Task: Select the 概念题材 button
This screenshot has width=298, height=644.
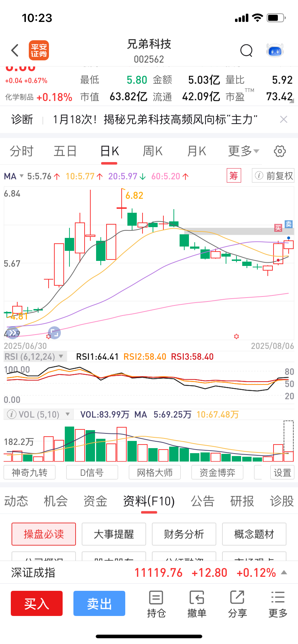Action: point(254,534)
